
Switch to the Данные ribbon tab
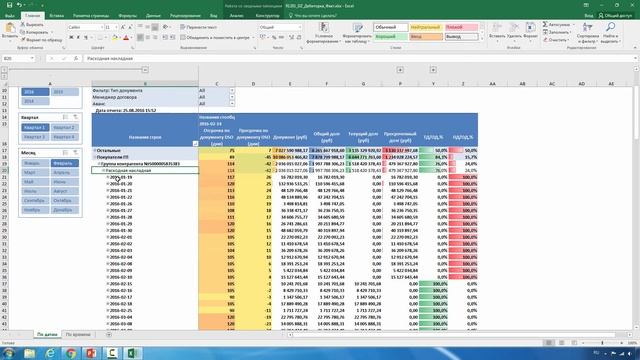point(153,16)
